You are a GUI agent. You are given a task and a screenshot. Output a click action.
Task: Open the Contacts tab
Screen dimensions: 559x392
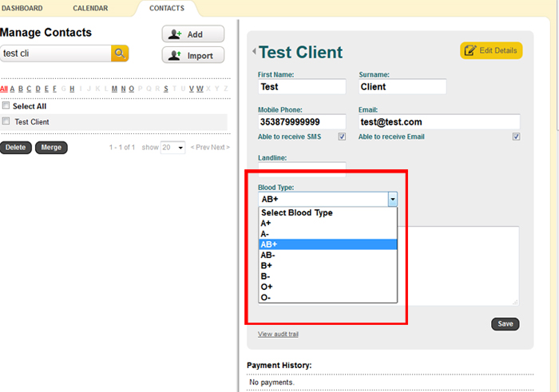(x=167, y=8)
